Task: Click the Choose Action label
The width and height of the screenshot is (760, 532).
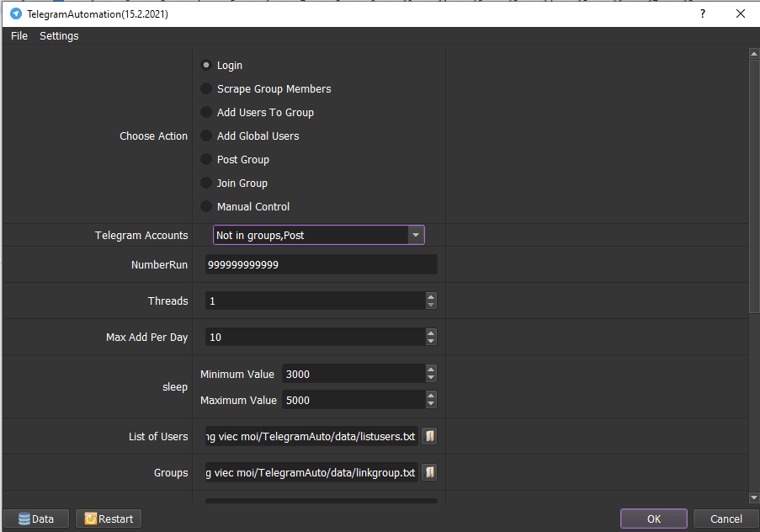Action: click(x=153, y=136)
